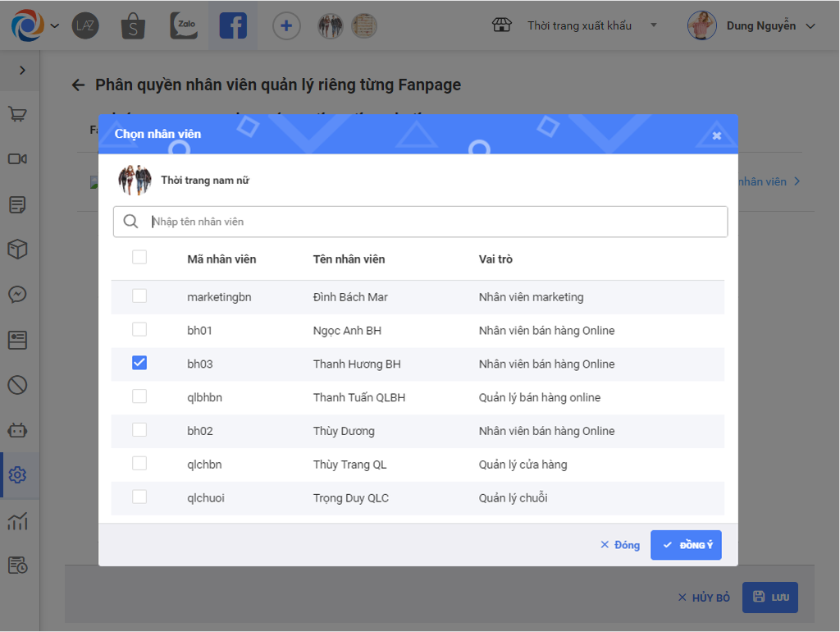
Task: Select the Facebook channel tab
Action: 233,25
